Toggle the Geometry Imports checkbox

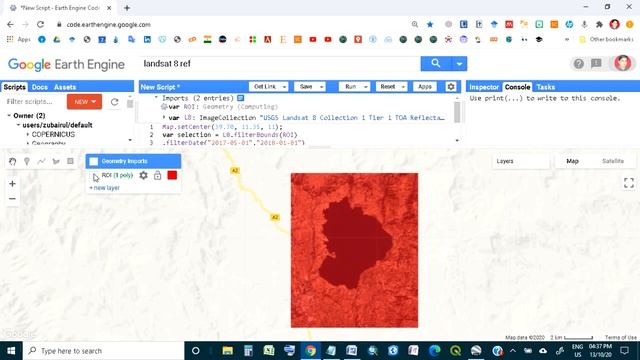(x=93, y=161)
